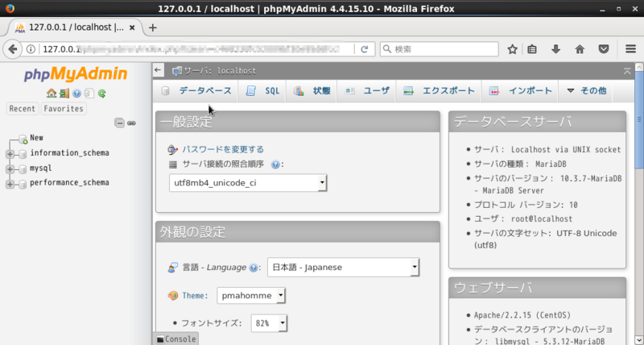Click Apache/2.2.15 (CentOS) text
The image size is (644, 345).
point(522,315)
